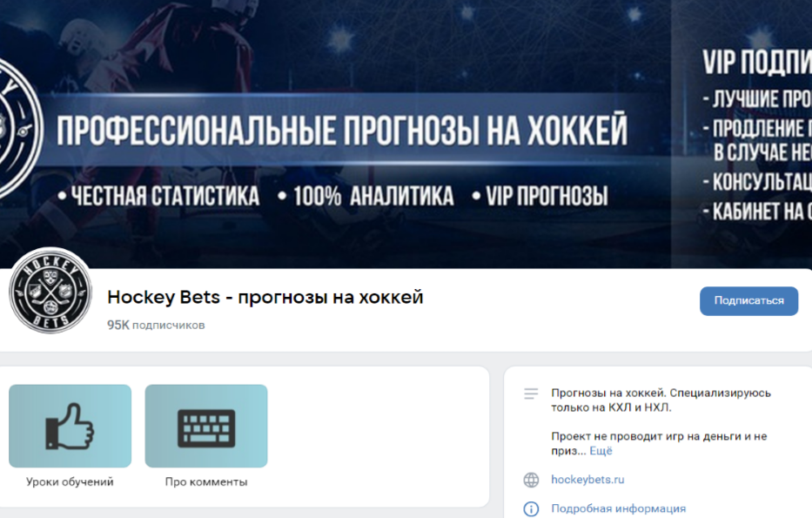Screen dimensions: 812x518
Task: Click the globe icon next to hockeybets.ru
Action: coord(531,479)
